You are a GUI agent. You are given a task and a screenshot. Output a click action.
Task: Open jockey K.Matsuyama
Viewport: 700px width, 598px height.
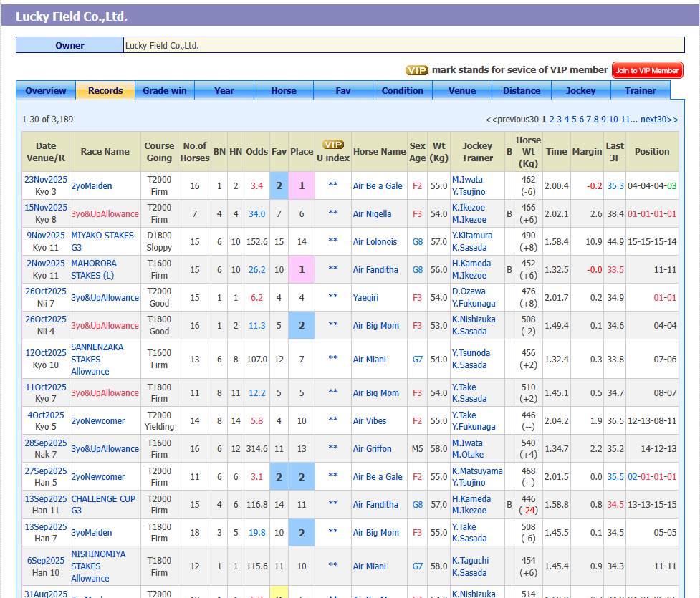476,471
